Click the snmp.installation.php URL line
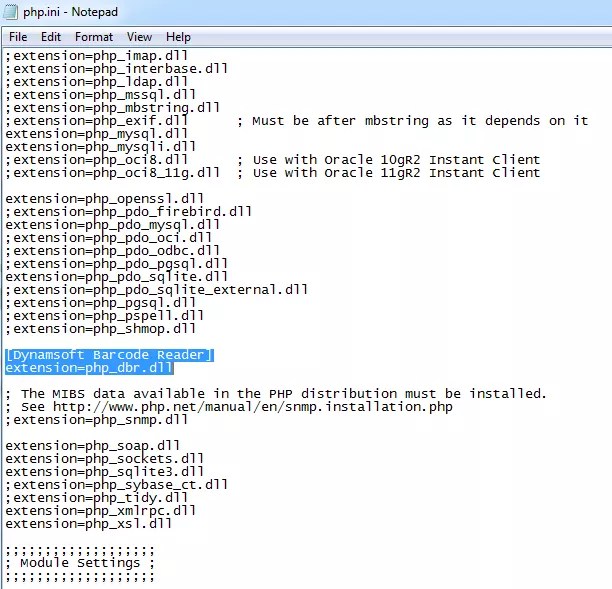Image resolution: width=612 pixels, height=589 pixels. 229,407
